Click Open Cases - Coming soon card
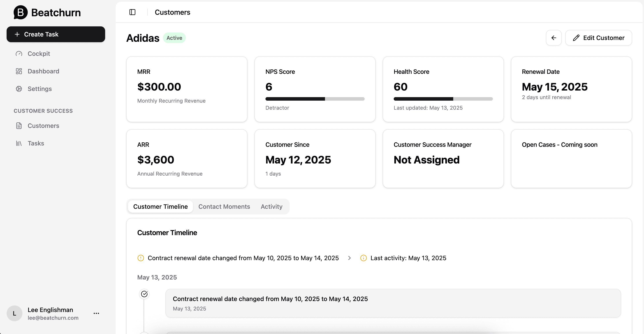The width and height of the screenshot is (644, 334). pos(571,159)
